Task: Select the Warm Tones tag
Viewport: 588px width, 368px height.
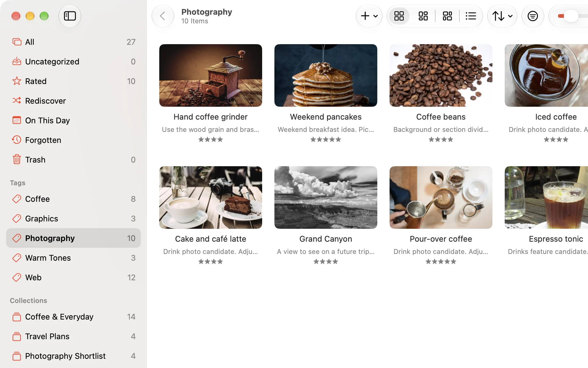Action: (73, 258)
